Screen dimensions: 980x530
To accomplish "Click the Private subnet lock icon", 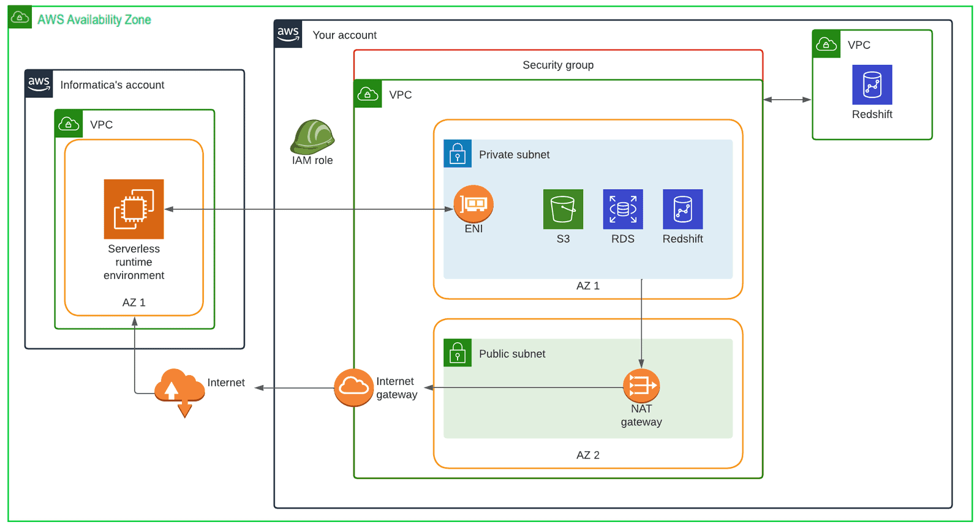I will [458, 154].
